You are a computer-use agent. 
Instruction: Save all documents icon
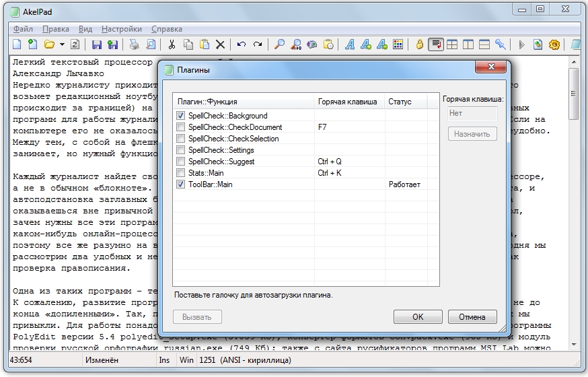(x=112, y=44)
